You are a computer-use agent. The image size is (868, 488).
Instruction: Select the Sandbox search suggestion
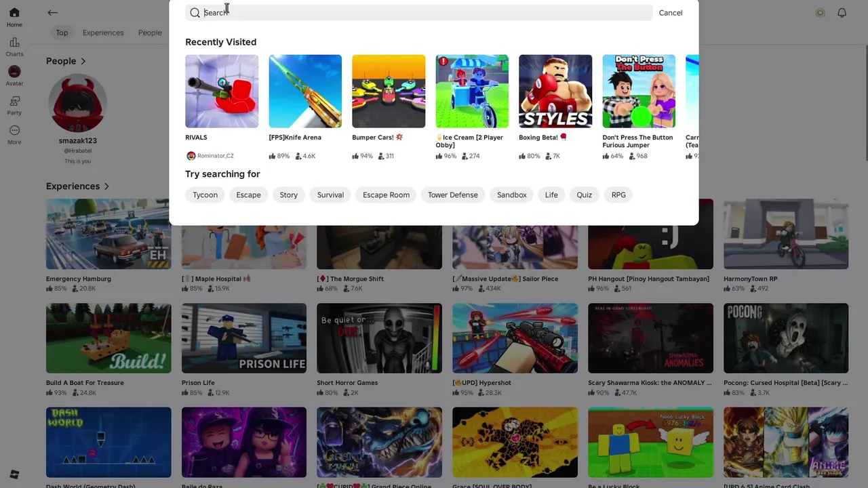511,195
